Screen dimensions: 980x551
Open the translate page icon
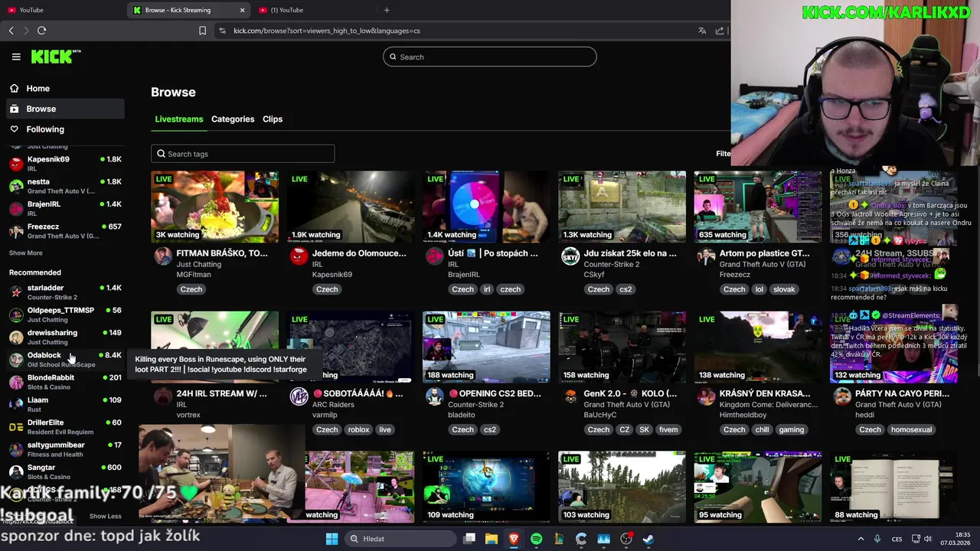(702, 31)
